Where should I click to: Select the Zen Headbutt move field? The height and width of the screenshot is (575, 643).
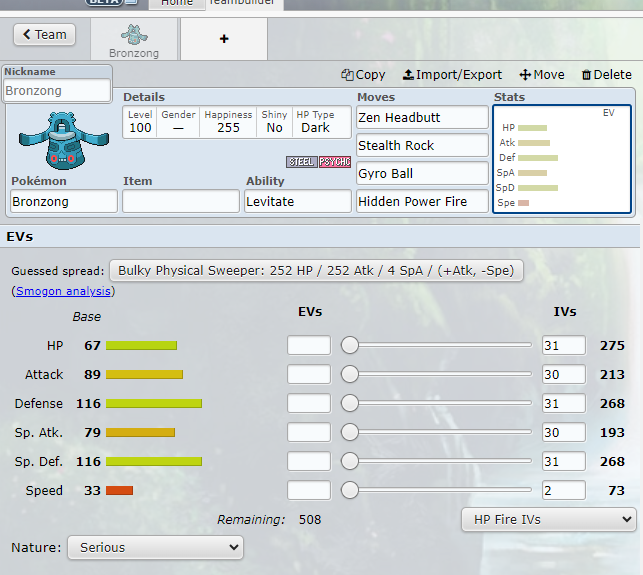(x=422, y=118)
